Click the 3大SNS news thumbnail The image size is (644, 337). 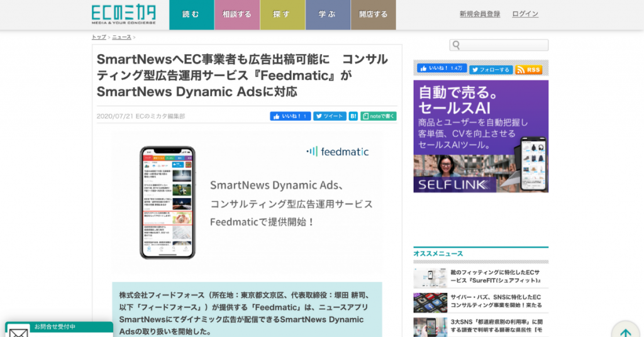(430, 327)
